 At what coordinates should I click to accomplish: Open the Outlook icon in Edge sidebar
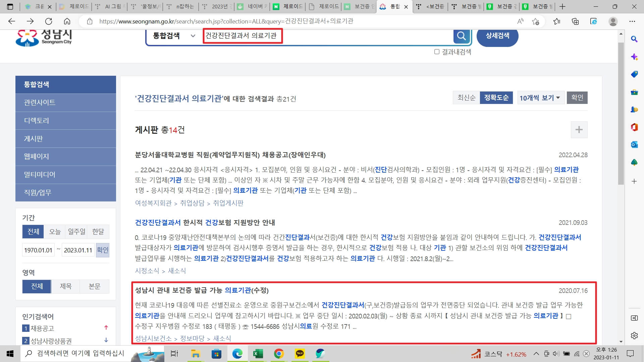tap(634, 144)
